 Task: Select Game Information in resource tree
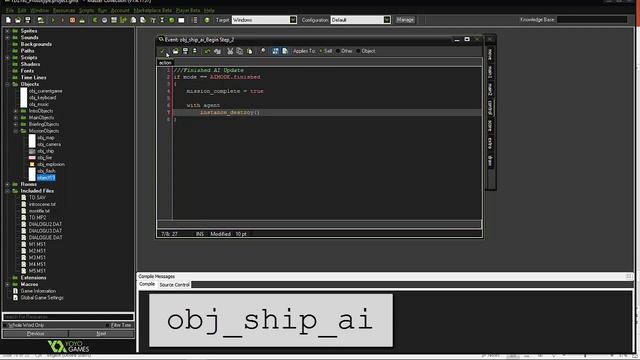pos(38,291)
